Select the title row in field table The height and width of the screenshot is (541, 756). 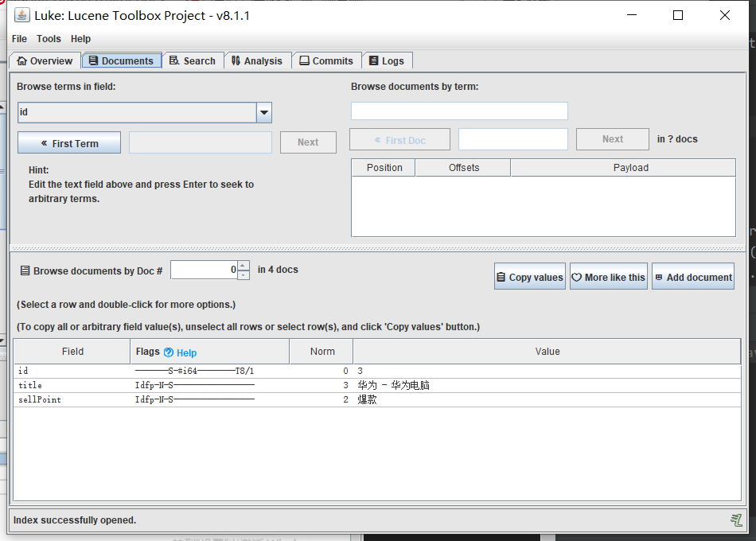(377, 385)
